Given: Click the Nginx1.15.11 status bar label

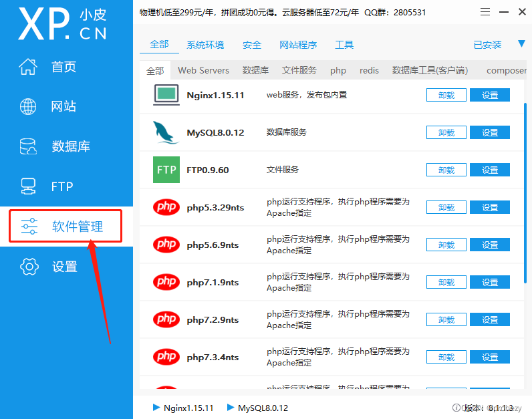Looking at the screenshot, I should (x=188, y=408).
